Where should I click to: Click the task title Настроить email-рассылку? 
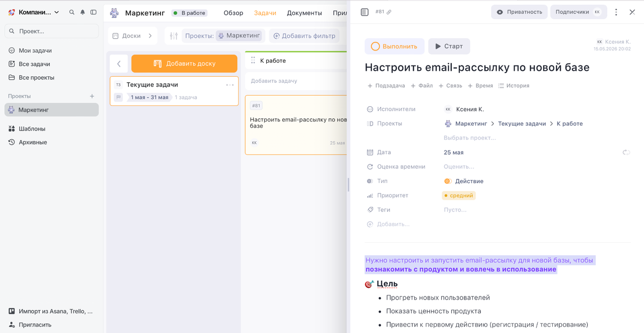point(477,68)
